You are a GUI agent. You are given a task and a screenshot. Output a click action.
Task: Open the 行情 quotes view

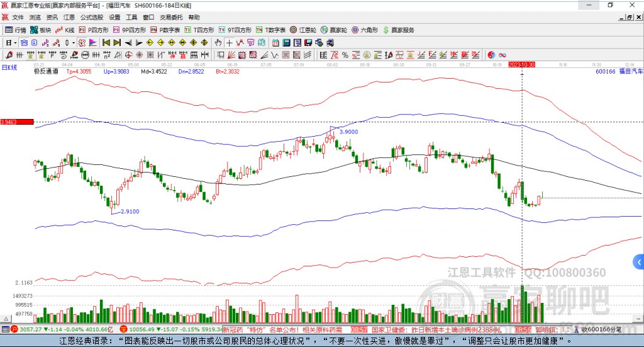[15, 30]
